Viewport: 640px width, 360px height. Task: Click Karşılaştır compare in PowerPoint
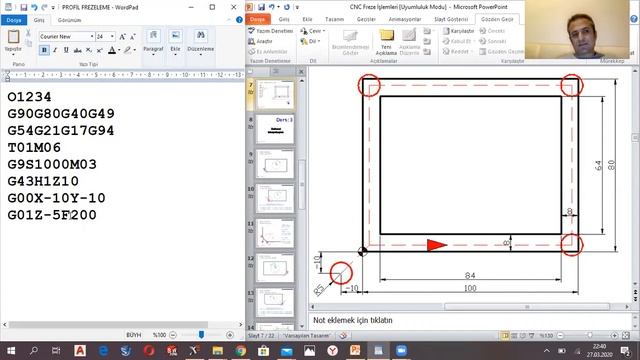click(458, 31)
